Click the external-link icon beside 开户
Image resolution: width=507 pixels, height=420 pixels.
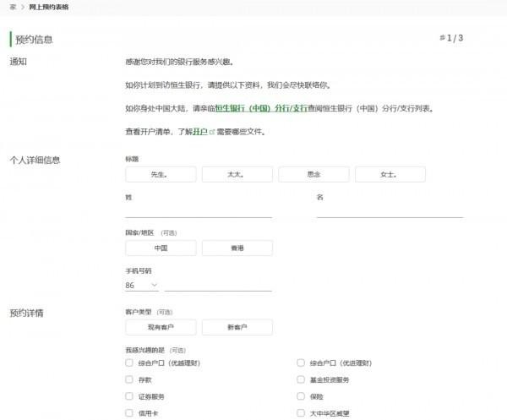pos(212,132)
